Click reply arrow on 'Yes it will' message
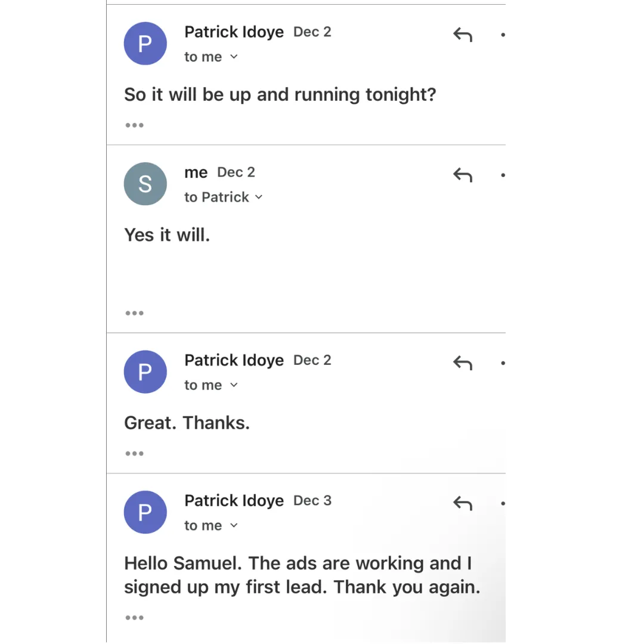This screenshot has height=644, width=644. pyautogui.click(x=463, y=175)
